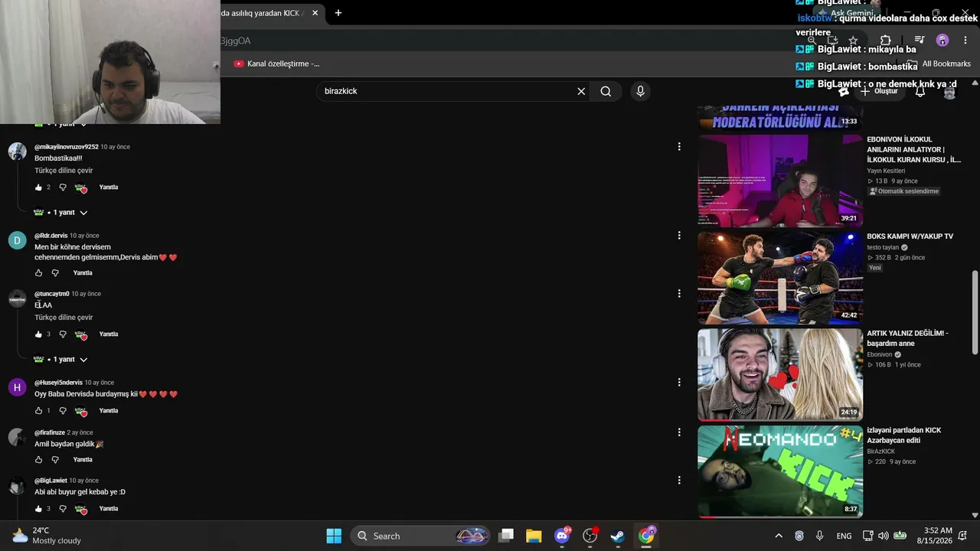980x551 pixels.
Task: Open the All Bookmarks folder
Action: pos(939,64)
